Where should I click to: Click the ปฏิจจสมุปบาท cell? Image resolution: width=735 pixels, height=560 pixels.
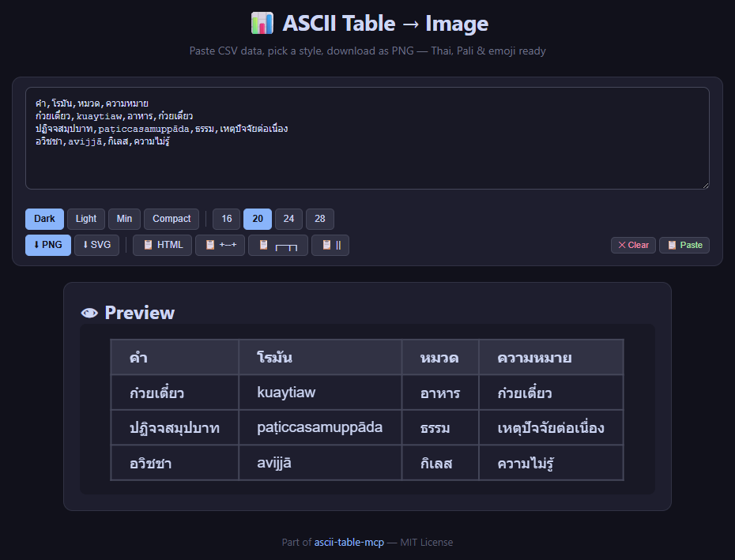click(175, 427)
